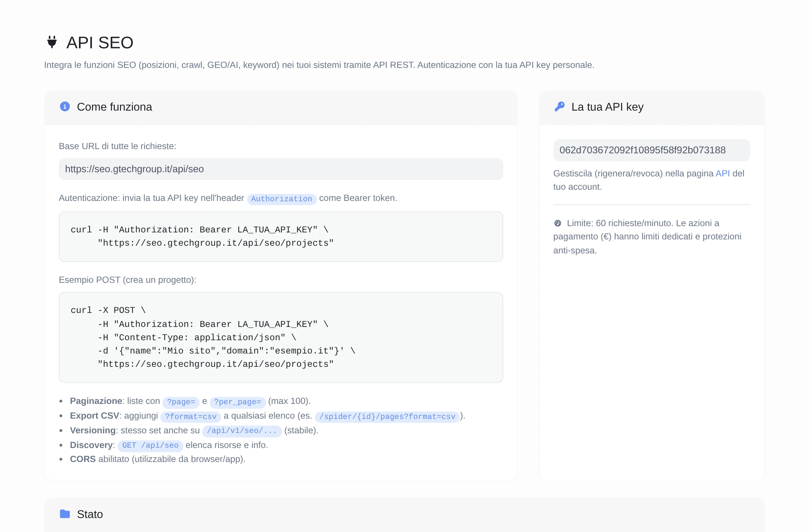Select the API key value field
Viewport: 809px width, 532px height.
(x=652, y=150)
